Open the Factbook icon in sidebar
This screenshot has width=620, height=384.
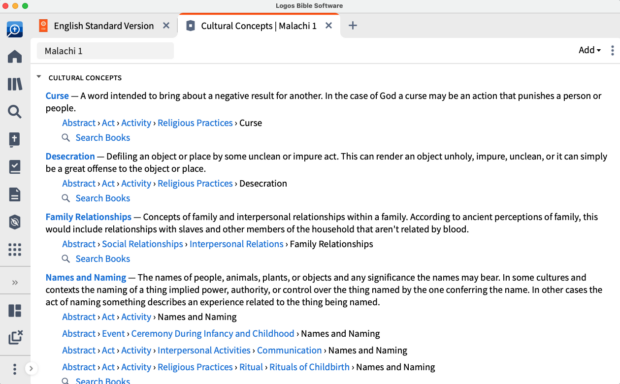[15, 140]
